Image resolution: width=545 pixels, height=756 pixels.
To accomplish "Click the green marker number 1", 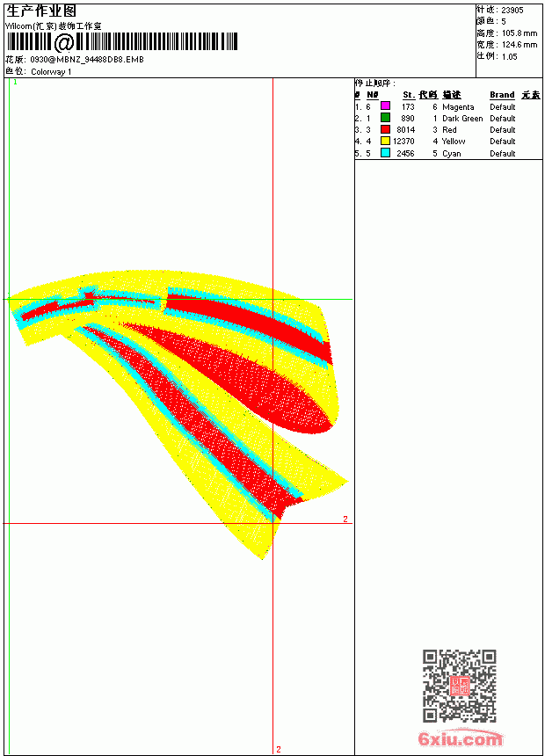I will click(16, 83).
